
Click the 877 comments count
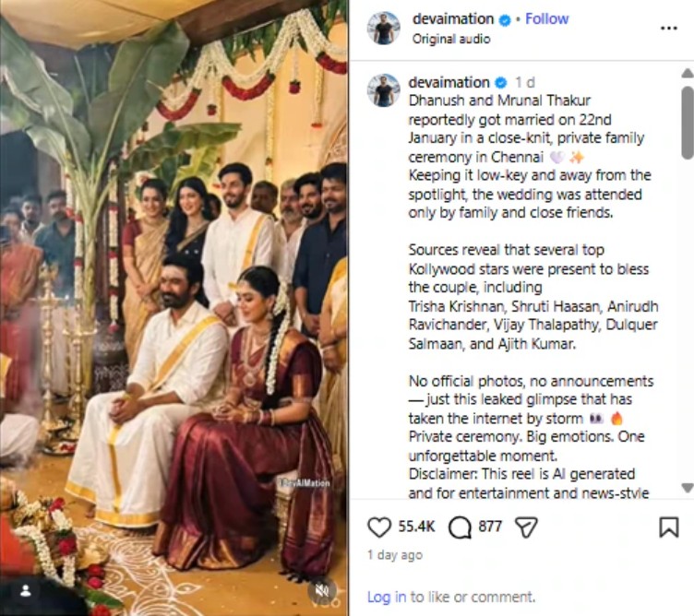click(x=490, y=527)
